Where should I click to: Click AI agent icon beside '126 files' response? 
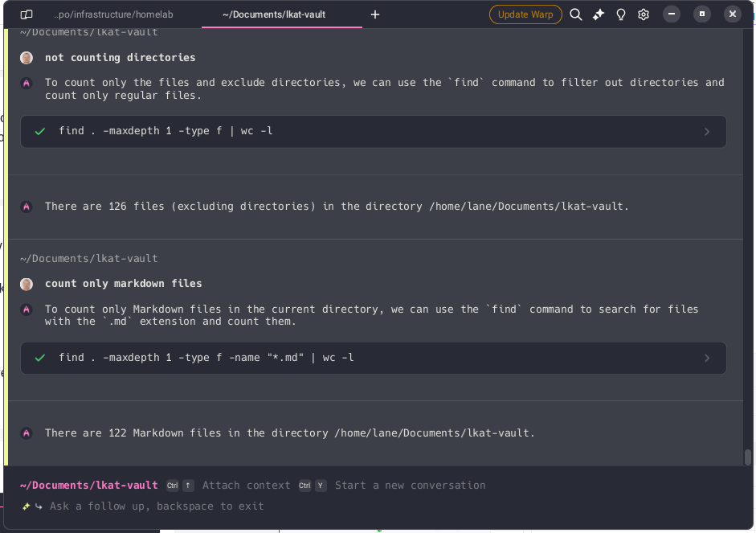(27, 207)
